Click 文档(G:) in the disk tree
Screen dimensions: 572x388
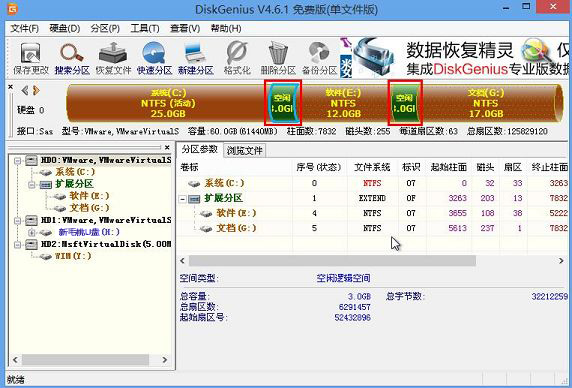pos(89,208)
